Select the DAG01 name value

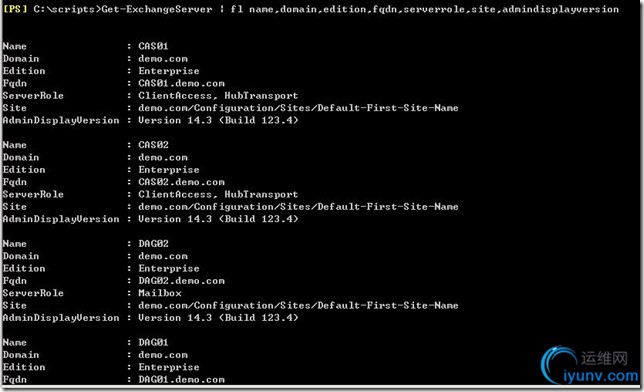pyautogui.click(x=153, y=342)
